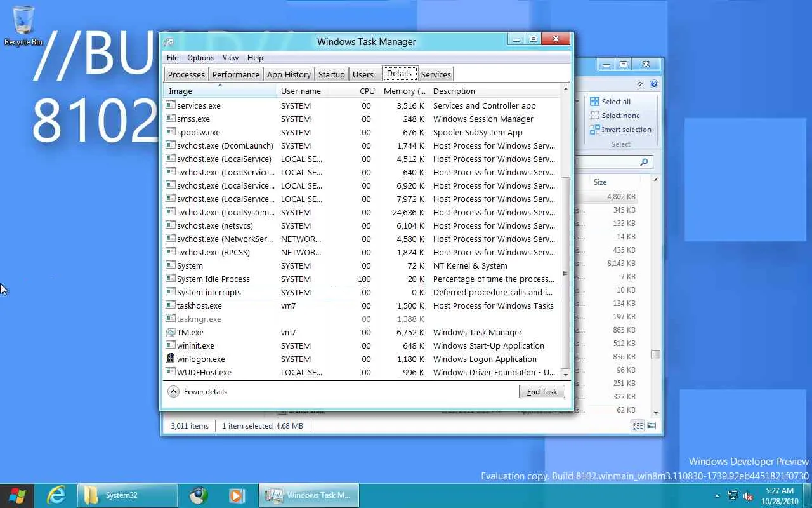Collapse Task Manager with Fewer details
The height and width of the screenshot is (508, 812).
[197, 392]
